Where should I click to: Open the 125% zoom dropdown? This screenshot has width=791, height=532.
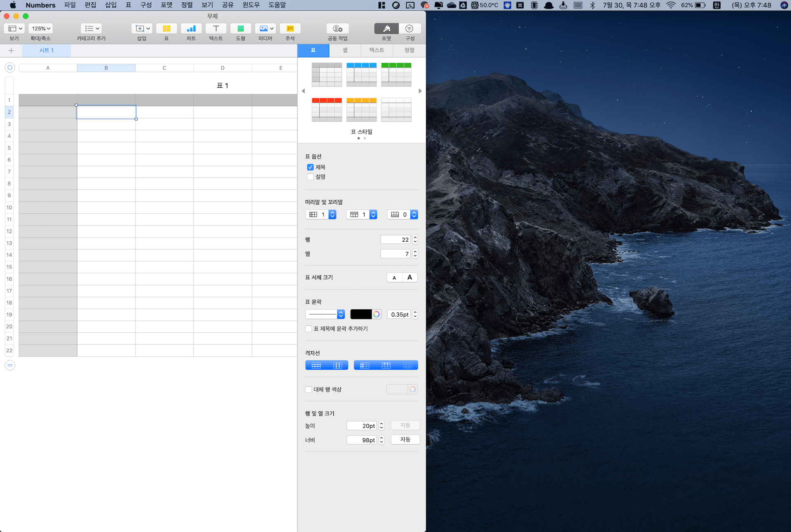click(41, 28)
